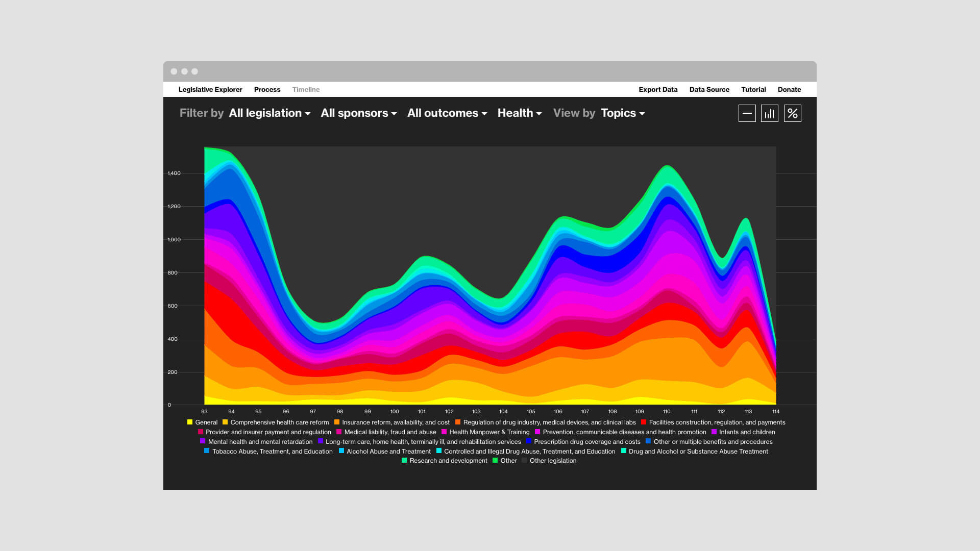Click the 110 congress axis marker
Screen dimensions: 980x551
(667, 411)
